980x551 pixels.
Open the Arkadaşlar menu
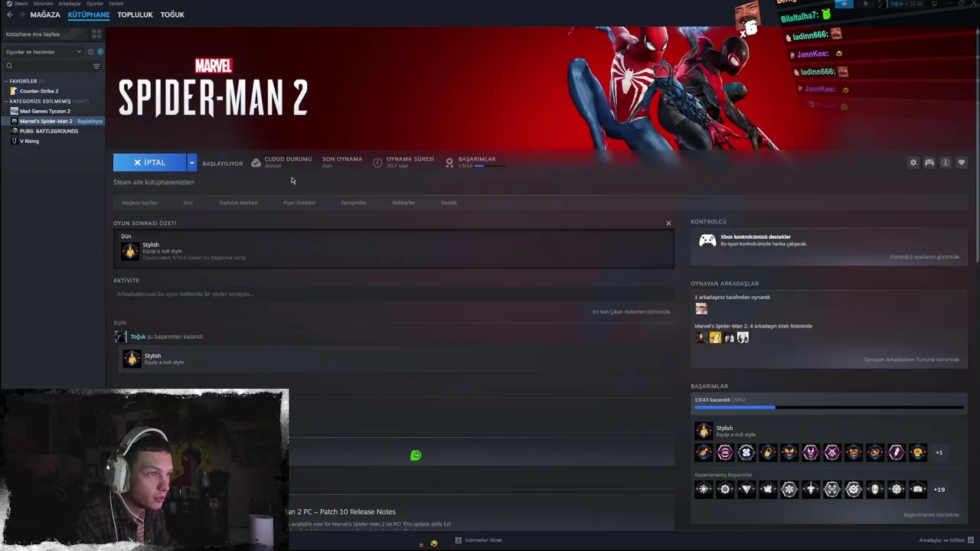[70, 4]
